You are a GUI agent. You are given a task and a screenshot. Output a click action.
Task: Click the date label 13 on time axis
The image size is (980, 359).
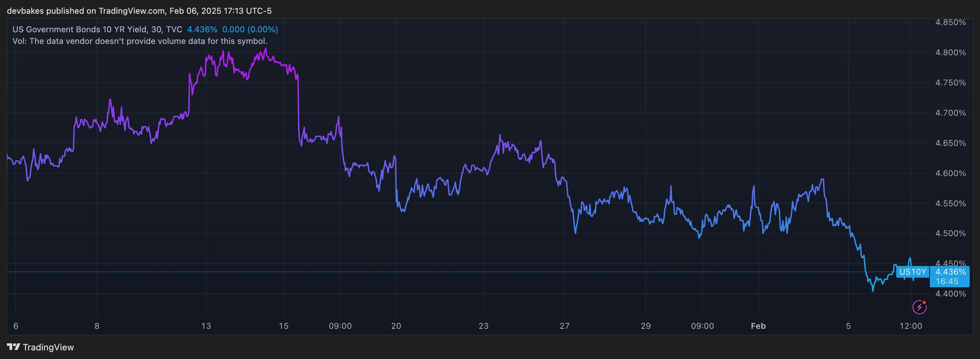(x=206, y=326)
